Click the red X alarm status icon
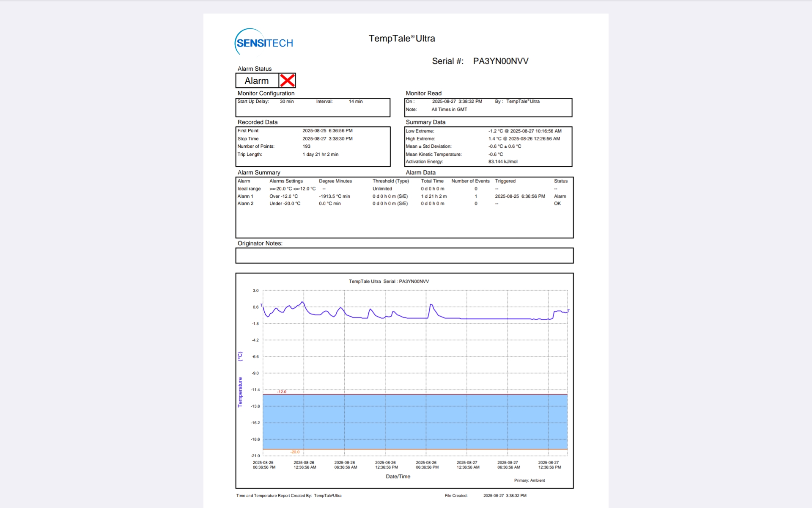This screenshot has height=508, width=812. pos(287,80)
